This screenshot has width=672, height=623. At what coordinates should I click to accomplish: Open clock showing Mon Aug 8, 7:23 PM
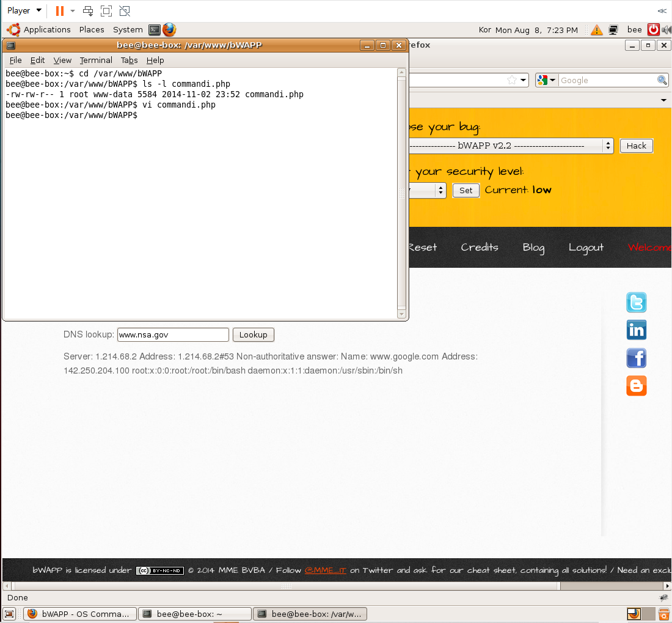536,30
